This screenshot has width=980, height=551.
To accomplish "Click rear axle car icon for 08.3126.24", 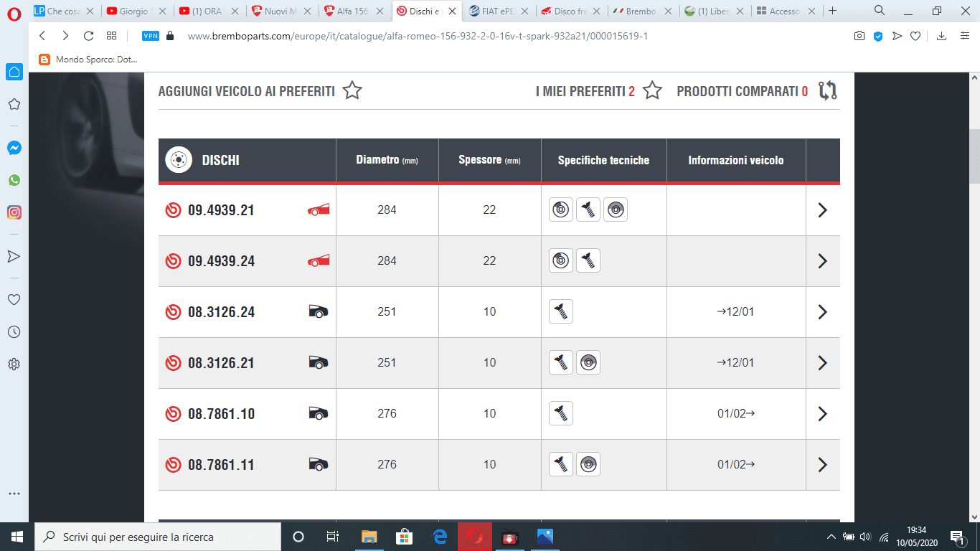I will 319,311.
